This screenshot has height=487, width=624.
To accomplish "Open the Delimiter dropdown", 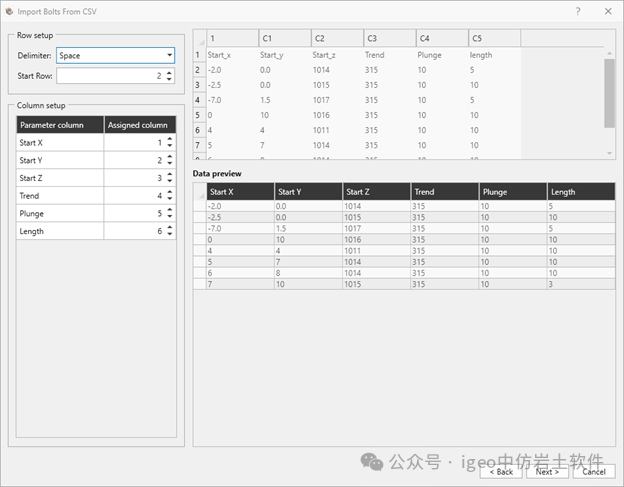I will click(x=115, y=56).
